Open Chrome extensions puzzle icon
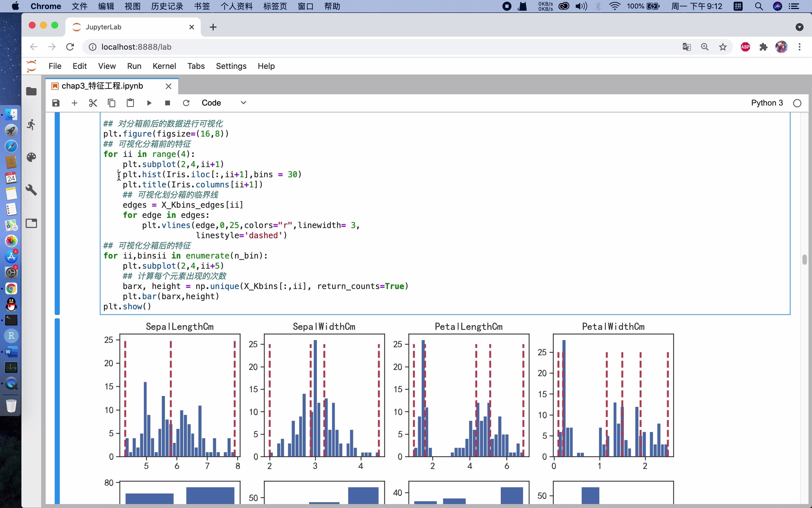Image resolution: width=812 pixels, height=508 pixels. [763, 47]
